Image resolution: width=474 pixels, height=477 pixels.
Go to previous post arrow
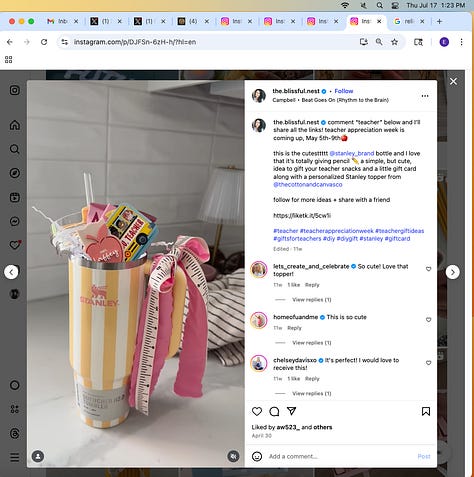11,272
